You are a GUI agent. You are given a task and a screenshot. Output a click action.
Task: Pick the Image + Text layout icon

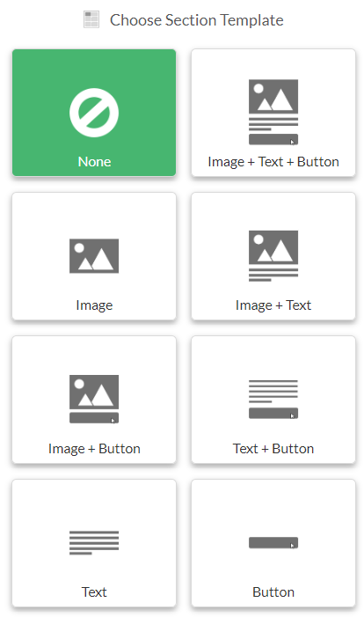point(273,256)
